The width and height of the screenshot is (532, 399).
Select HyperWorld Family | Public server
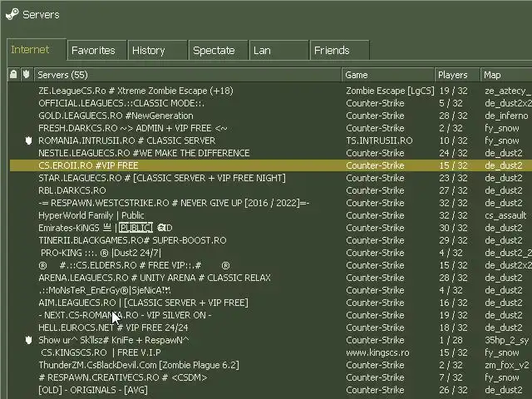tap(271, 215)
